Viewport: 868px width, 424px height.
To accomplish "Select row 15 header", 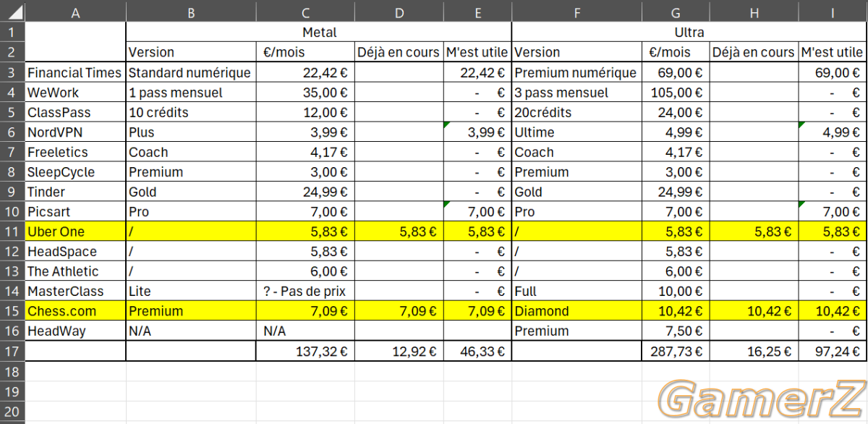I will pyautogui.click(x=12, y=311).
